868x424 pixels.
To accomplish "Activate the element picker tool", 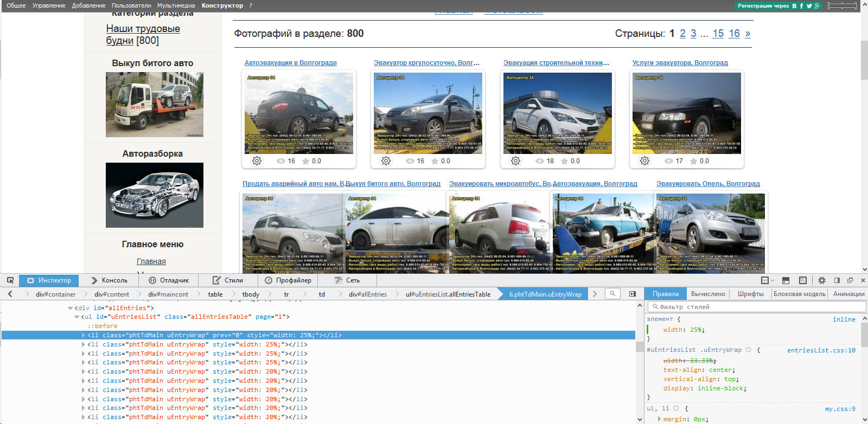I will pyautogui.click(x=10, y=280).
